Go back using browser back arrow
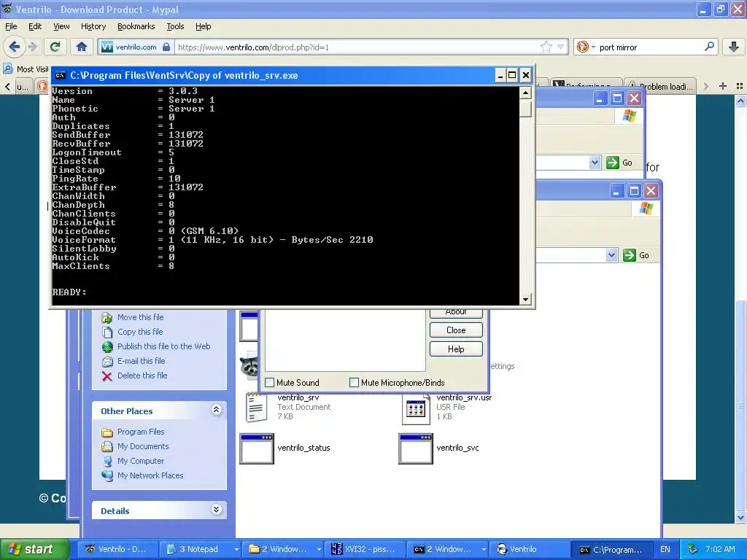Image resolution: width=747 pixels, height=560 pixels. (15, 47)
